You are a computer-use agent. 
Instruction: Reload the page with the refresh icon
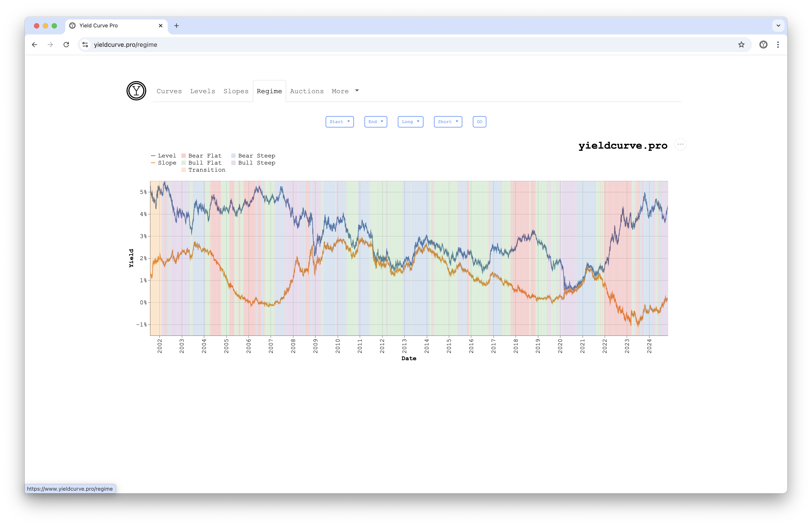pyautogui.click(x=66, y=45)
